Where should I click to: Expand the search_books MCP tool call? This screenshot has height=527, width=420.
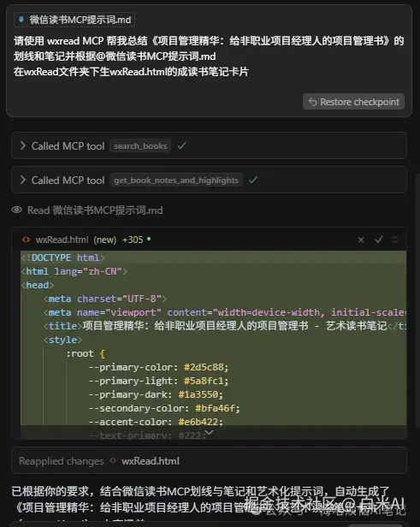[23, 145]
